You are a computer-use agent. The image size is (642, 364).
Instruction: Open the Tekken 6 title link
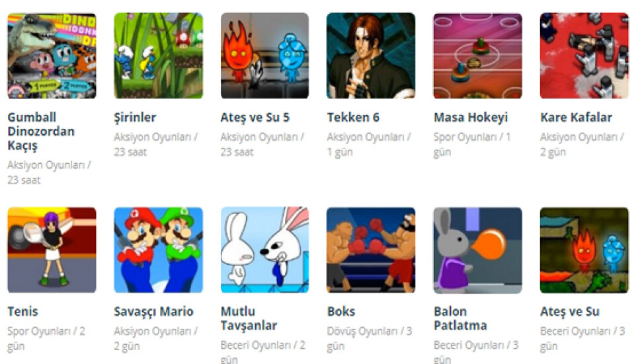pos(353,118)
